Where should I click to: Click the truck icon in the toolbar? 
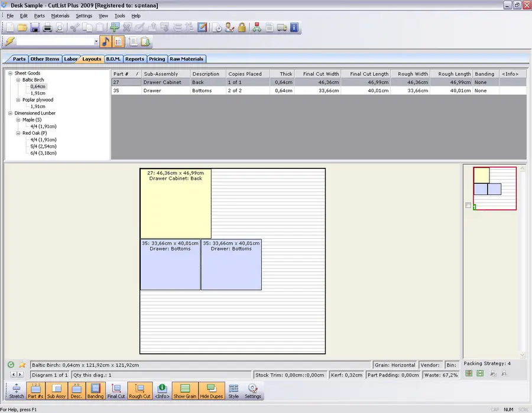click(282, 27)
